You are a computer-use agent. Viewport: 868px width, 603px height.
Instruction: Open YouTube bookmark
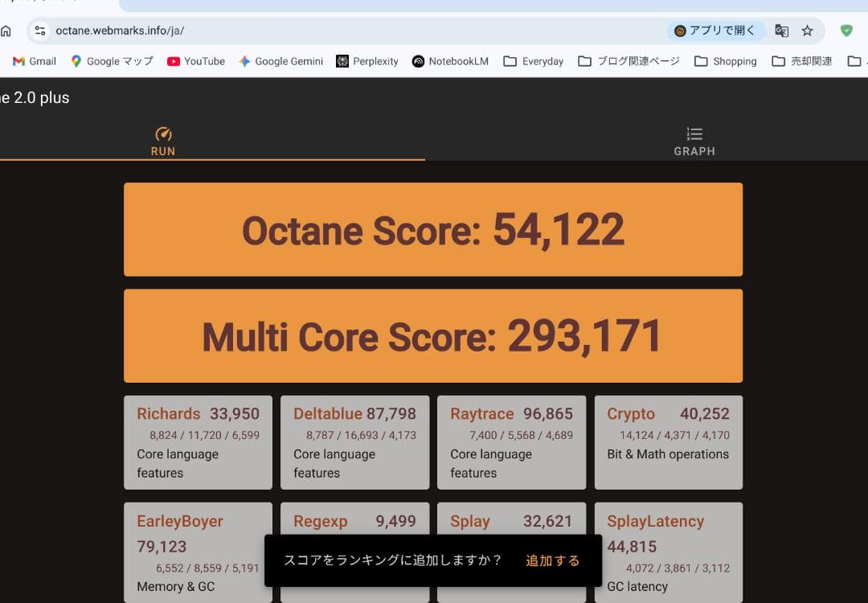point(196,61)
